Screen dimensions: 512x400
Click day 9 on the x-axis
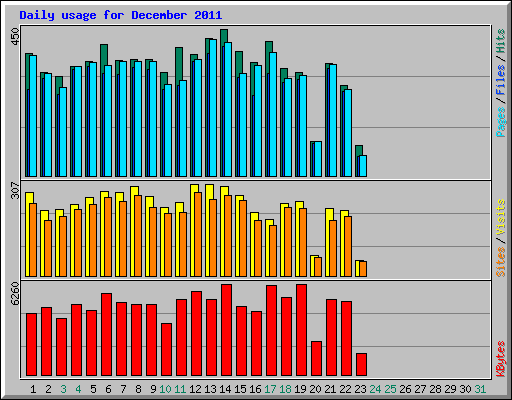[153, 389]
